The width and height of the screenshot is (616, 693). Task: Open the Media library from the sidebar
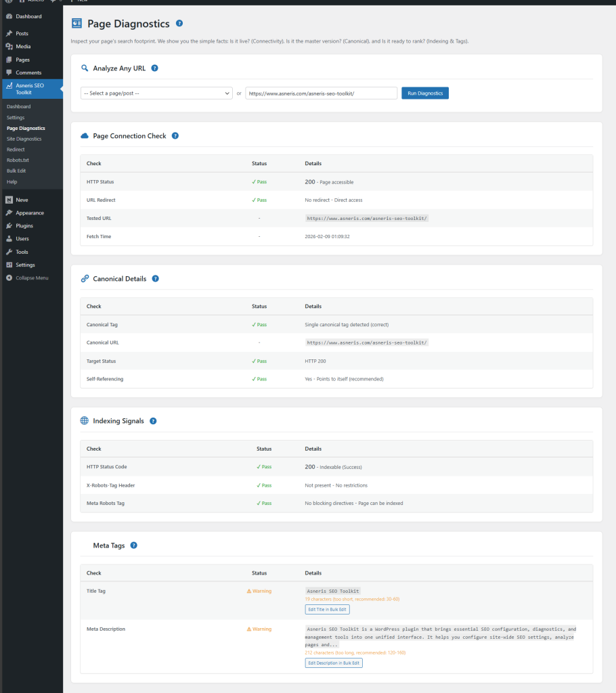(24, 46)
